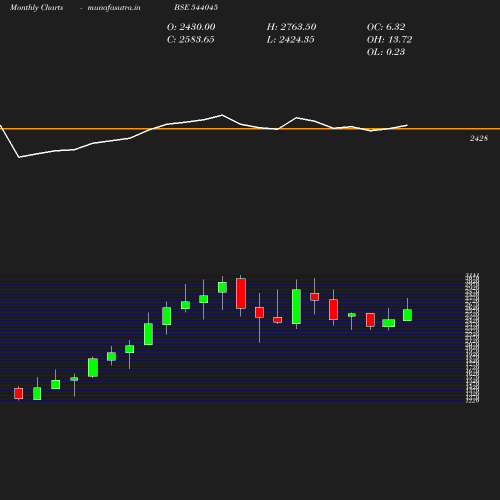The height and width of the screenshot is (500, 500).
Task: Click the price label '2428'
Action: (x=479, y=138)
